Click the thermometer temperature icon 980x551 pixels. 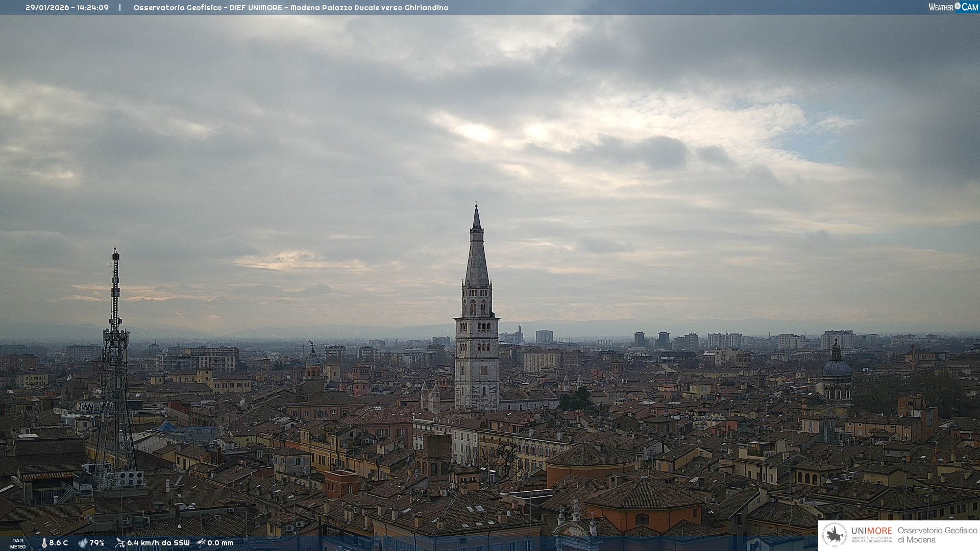[44, 543]
